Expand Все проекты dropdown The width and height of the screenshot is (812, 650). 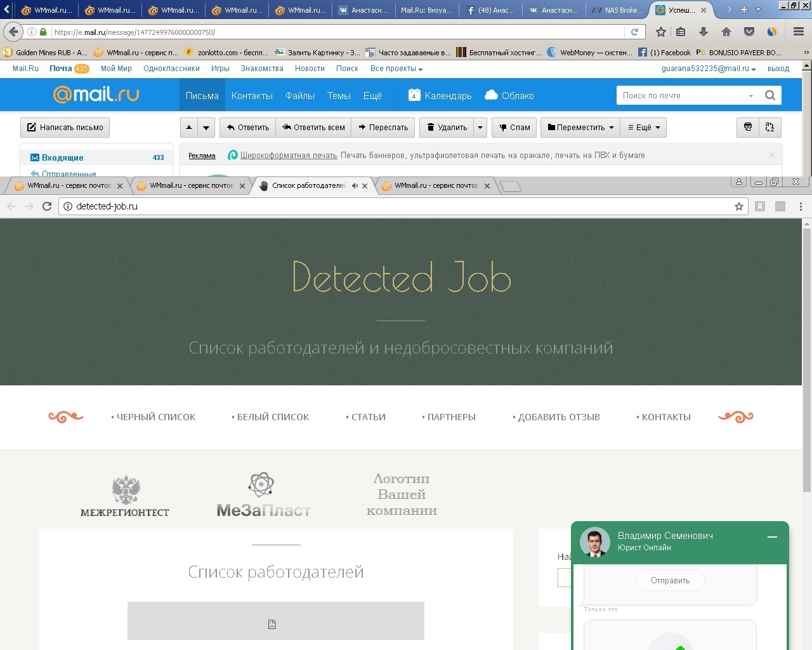pos(396,69)
